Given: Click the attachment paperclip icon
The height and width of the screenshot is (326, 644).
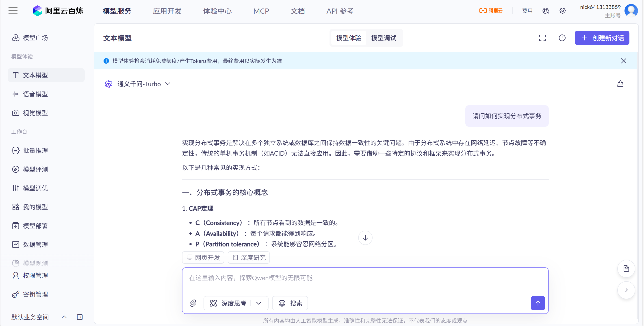Looking at the screenshot, I should click(193, 303).
